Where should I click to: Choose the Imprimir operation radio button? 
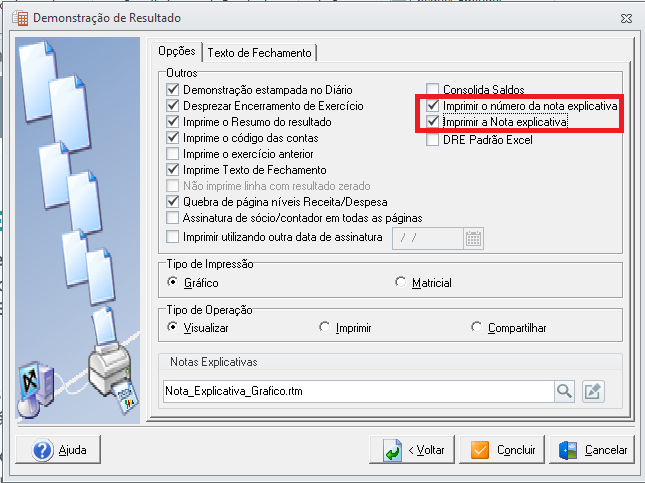pos(325,327)
